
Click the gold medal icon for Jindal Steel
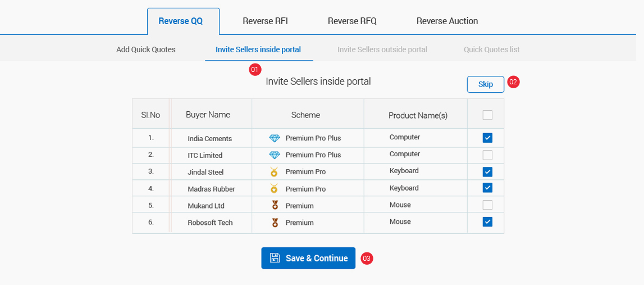[274, 172]
